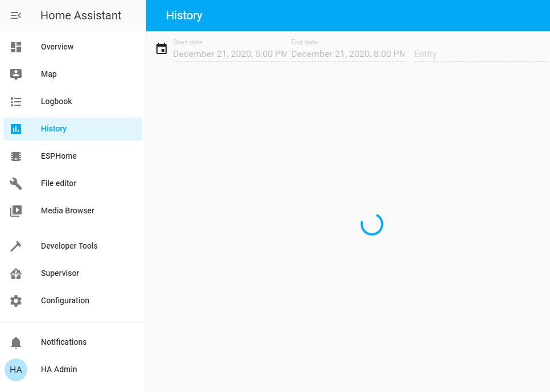Screen dimensions: 550x392
Task: Click the Configuration gear icon
Action: tap(16, 300)
